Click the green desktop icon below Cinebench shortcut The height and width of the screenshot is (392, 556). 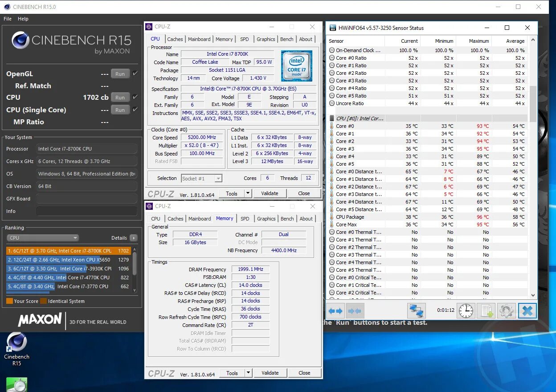(x=16, y=385)
